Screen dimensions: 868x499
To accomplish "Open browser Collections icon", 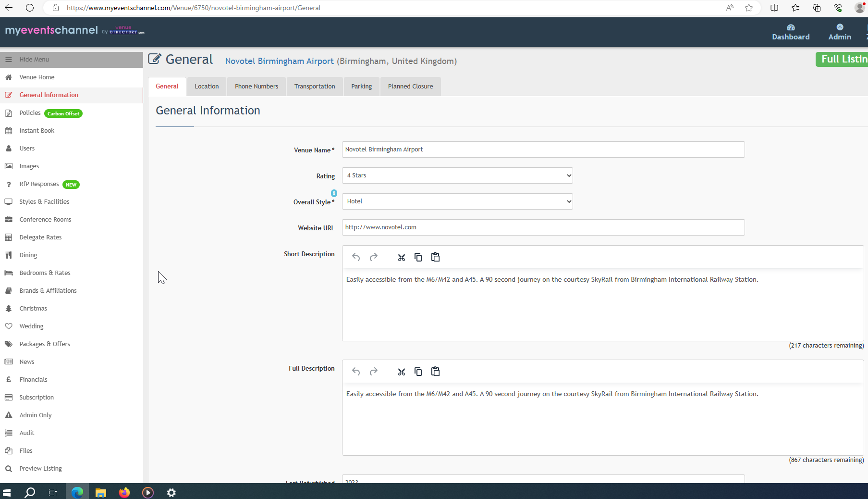I will (817, 8).
